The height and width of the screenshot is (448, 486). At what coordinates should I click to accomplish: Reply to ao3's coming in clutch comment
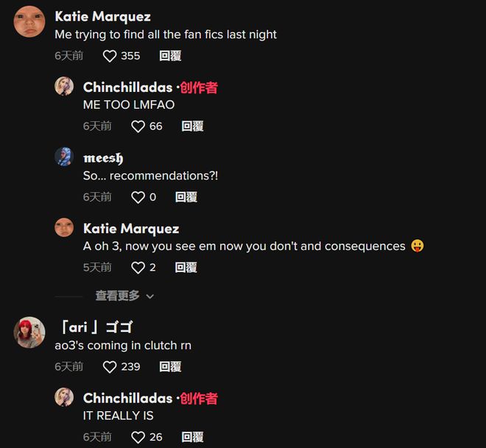click(170, 367)
